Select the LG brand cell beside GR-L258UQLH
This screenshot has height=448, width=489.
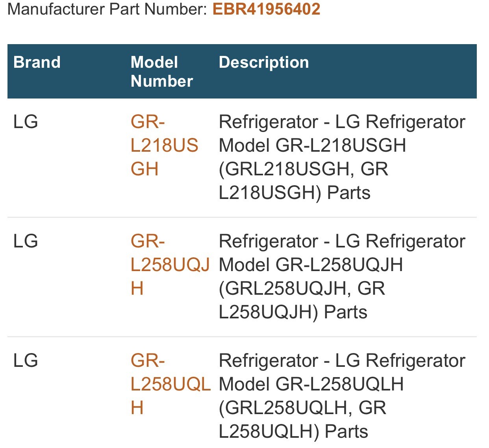coord(26,361)
